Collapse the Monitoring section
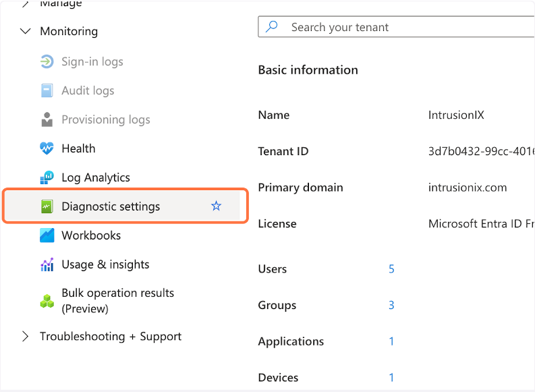The height and width of the screenshot is (392, 535). tap(26, 32)
